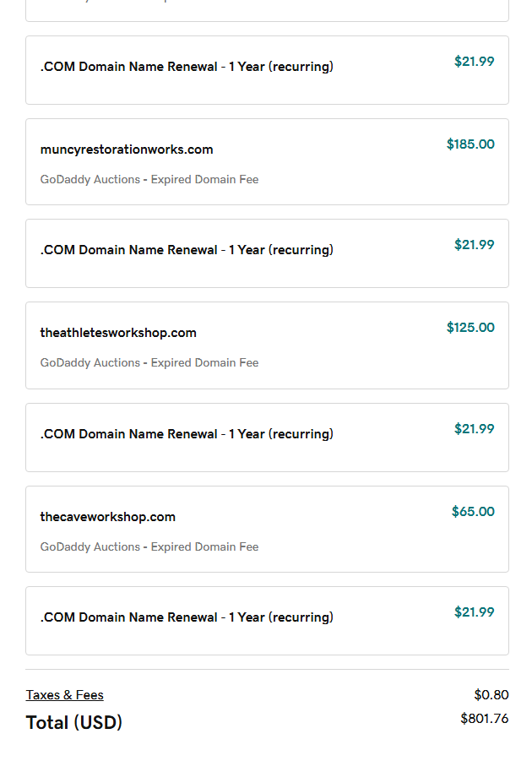Click GoDaddy Auctions subtitle below thecaveworkshop.com
The image size is (532, 761).
tap(90, 547)
